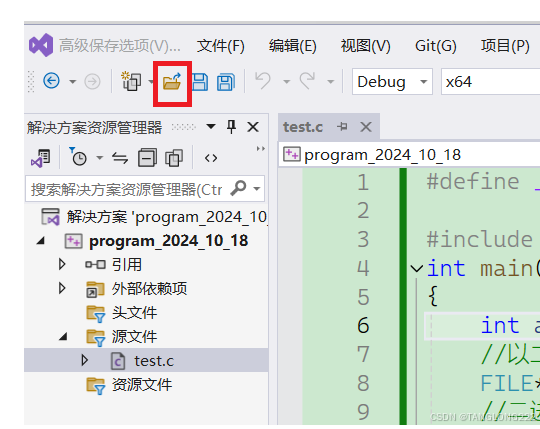This screenshot has height=429, width=540.
Task: Select test.c in Solution Explorer
Action: [154, 361]
